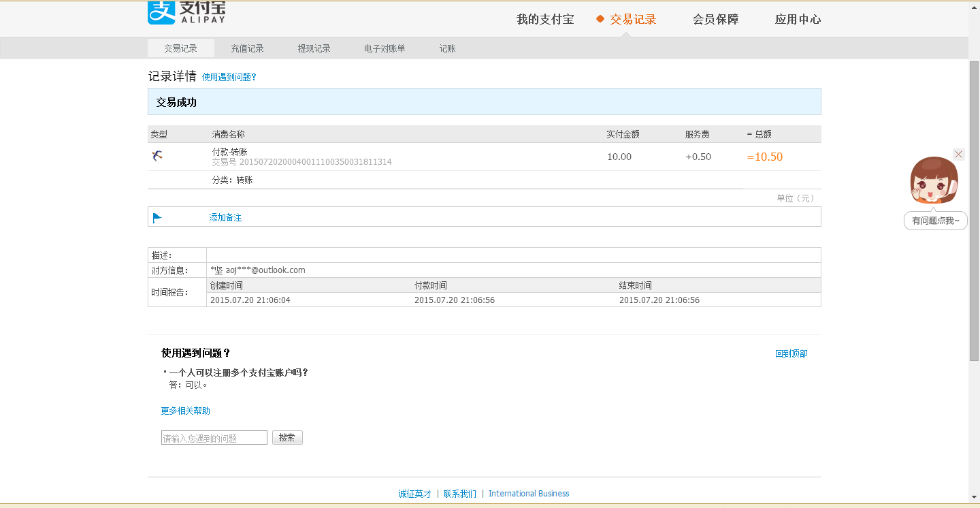980x508 pixels.
Task: Click the 付款时间 column header
Action: [x=431, y=285]
